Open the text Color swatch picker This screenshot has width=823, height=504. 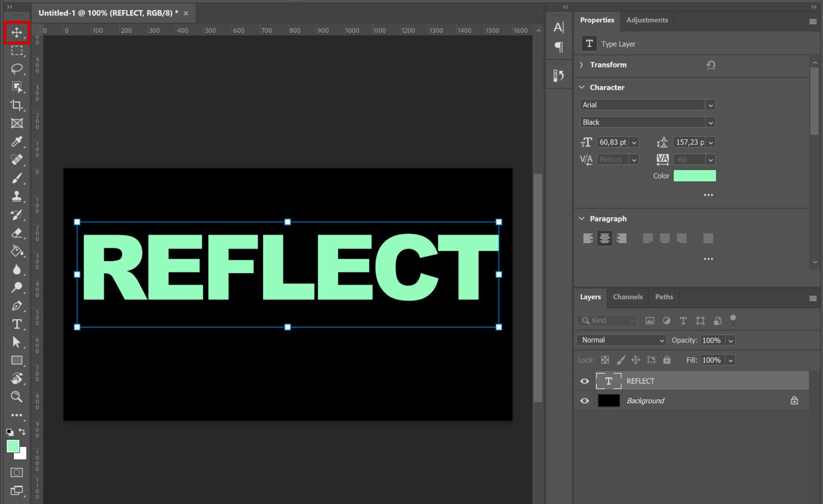point(694,176)
